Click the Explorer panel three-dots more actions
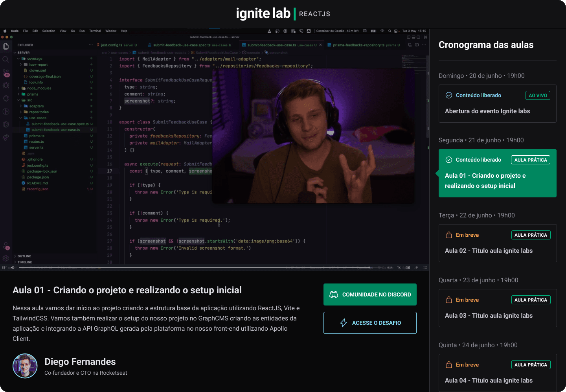This screenshot has height=392, width=566. coord(91,45)
